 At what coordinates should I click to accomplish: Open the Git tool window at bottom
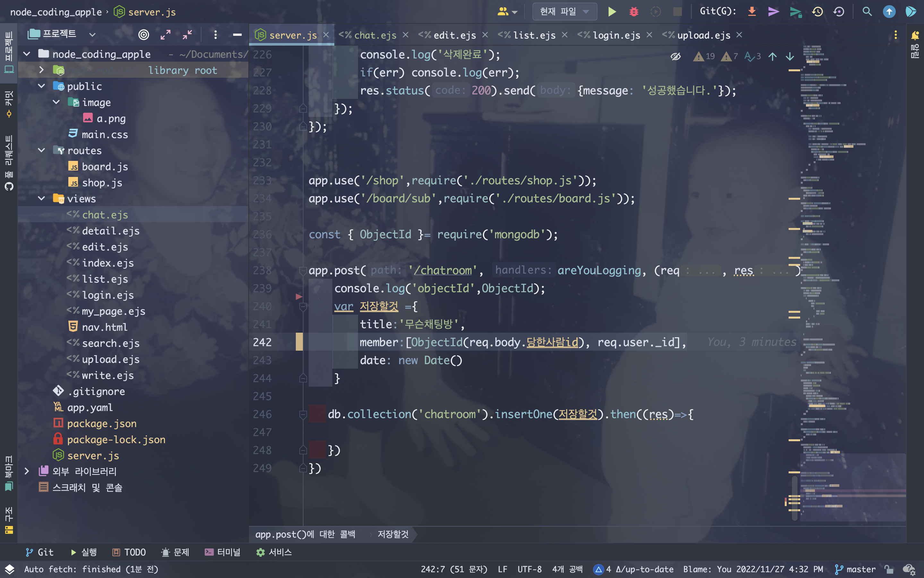[x=39, y=552]
